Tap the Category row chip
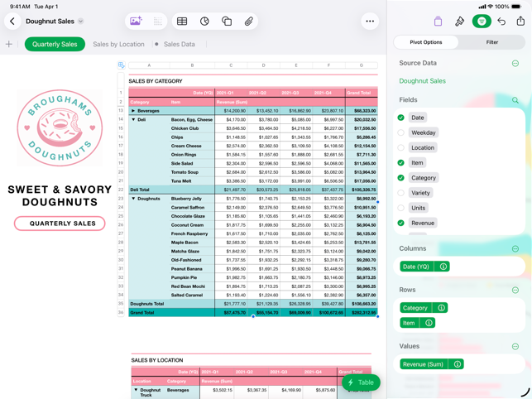532x399 pixels. (x=415, y=308)
